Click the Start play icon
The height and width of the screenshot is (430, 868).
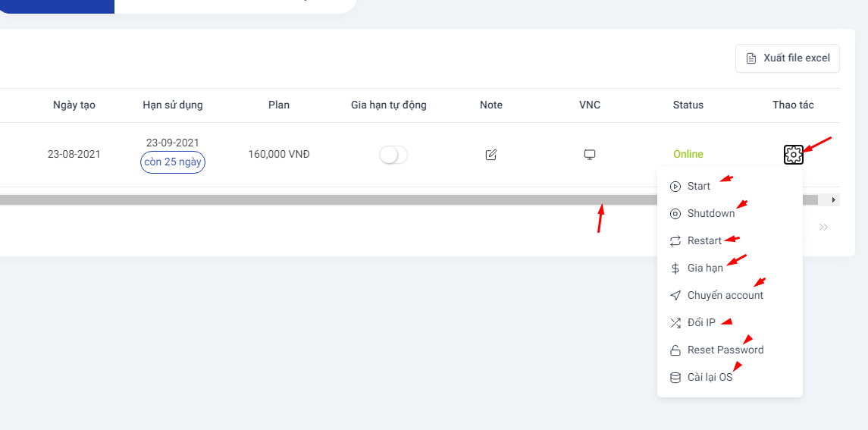point(675,187)
